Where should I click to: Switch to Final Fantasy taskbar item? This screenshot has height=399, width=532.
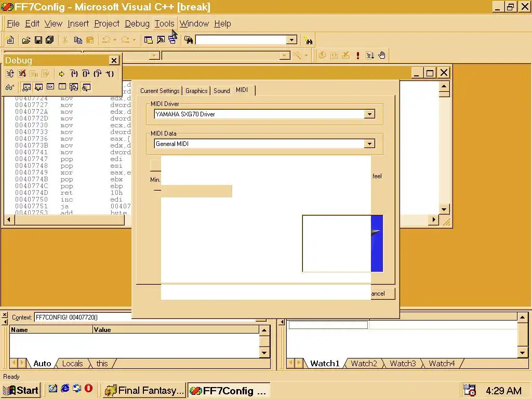click(x=144, y=391)
